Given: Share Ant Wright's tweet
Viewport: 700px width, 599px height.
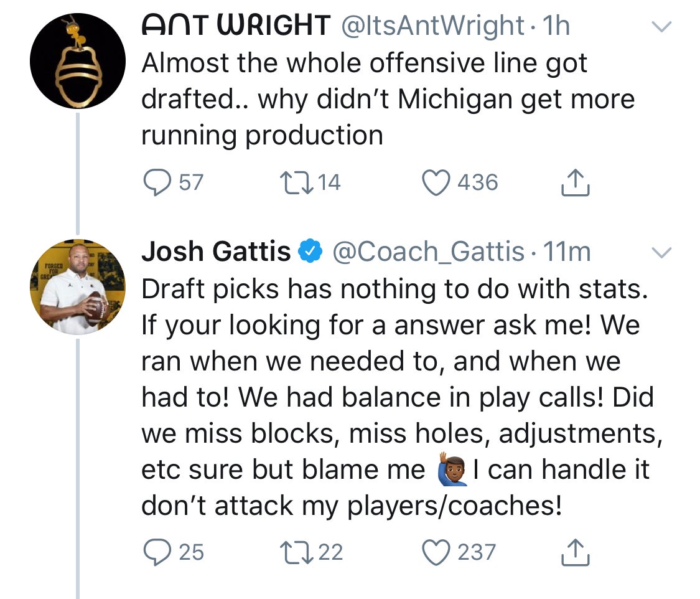Looking at the screenshot, I should pyautogui.click(x=575, y=182).
